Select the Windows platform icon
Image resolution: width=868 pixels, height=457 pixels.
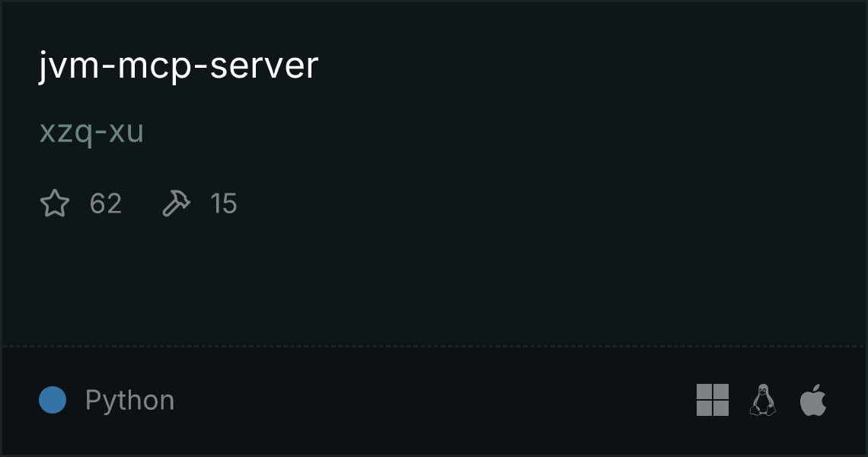pyautogui.click(x=713, y=400)
